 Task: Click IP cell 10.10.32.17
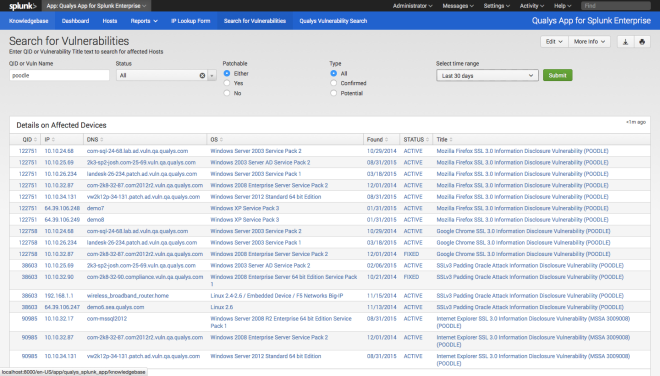point(59,318)
